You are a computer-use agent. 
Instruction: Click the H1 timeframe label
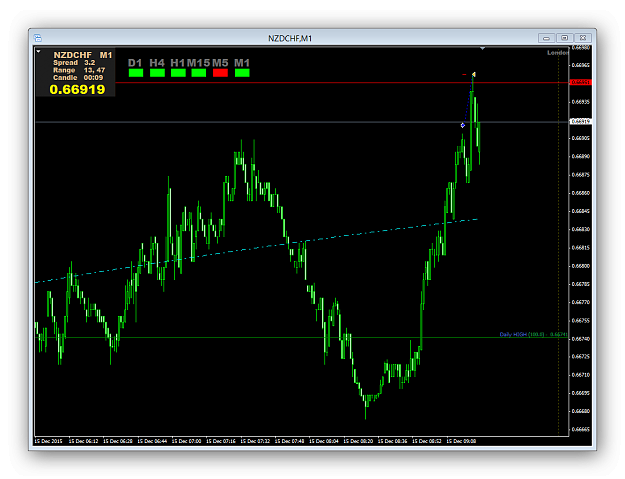click(178, 63)
